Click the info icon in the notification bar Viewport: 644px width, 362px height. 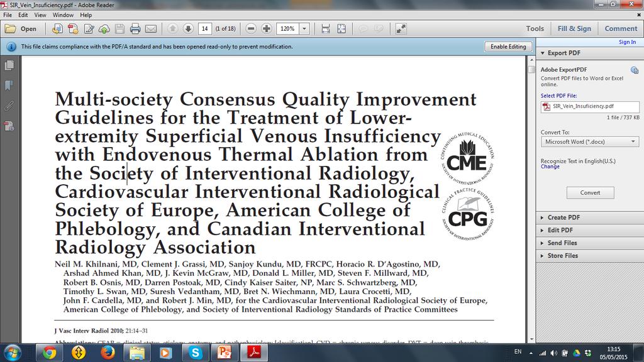[11, 47]
